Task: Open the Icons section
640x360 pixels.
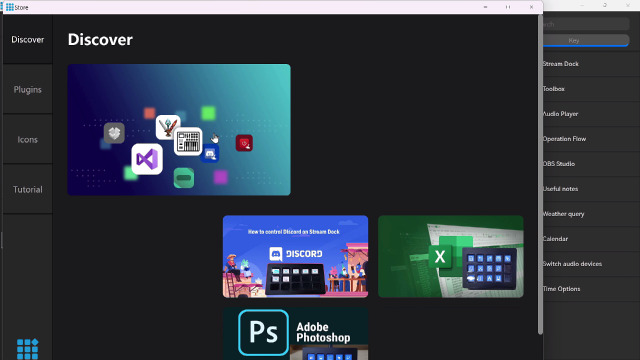Action: (x=27, y=140)
